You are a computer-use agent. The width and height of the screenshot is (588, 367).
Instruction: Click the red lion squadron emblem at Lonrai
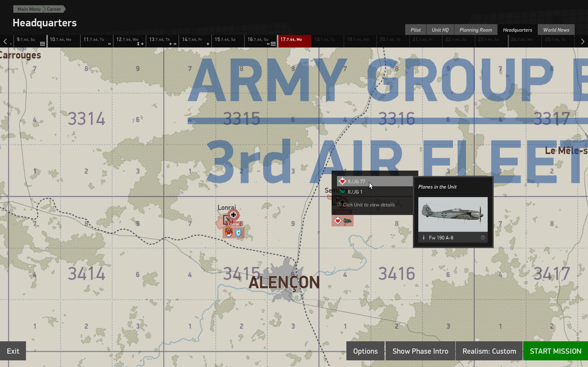[229, 233]
